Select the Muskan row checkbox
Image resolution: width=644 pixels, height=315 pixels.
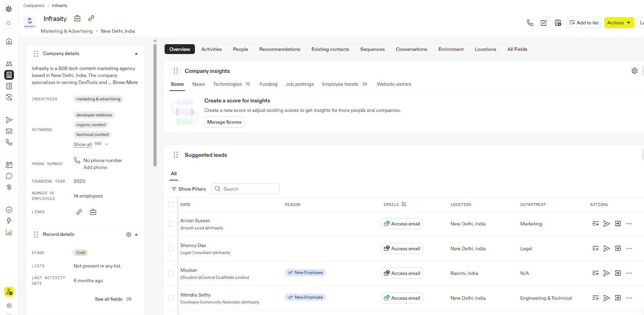(x=171, y=273)
